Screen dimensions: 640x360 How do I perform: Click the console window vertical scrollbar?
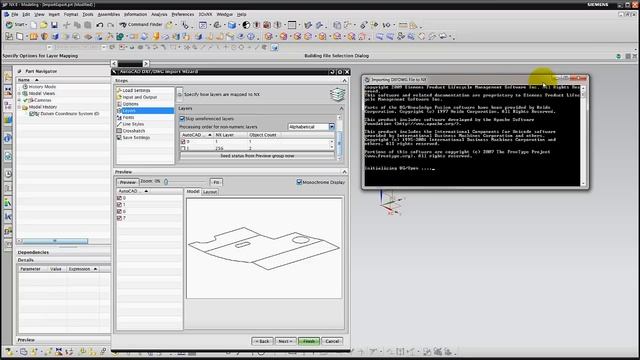pyautogui.click(x=583, y=136)
